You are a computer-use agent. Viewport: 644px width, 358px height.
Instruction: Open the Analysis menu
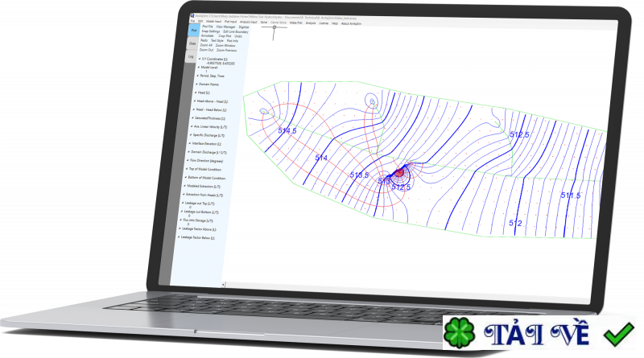(310, 23)
